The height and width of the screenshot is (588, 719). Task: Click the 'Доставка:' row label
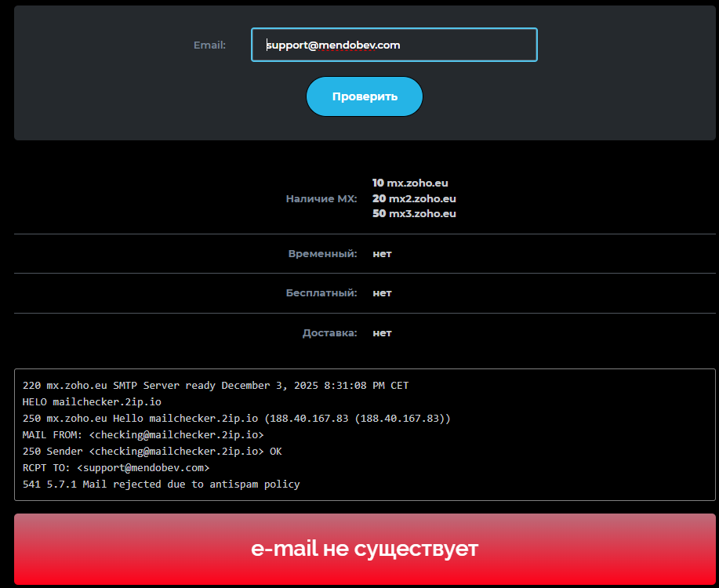click(329, 332)
